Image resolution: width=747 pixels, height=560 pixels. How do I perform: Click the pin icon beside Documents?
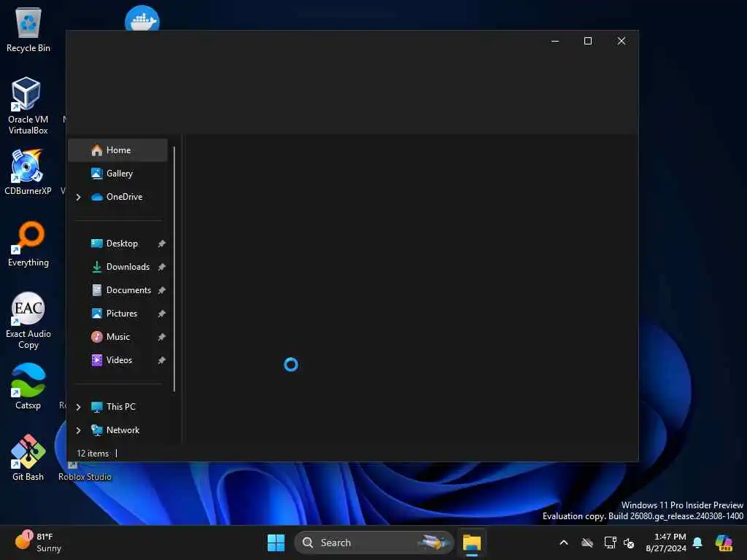coord(161,290)
